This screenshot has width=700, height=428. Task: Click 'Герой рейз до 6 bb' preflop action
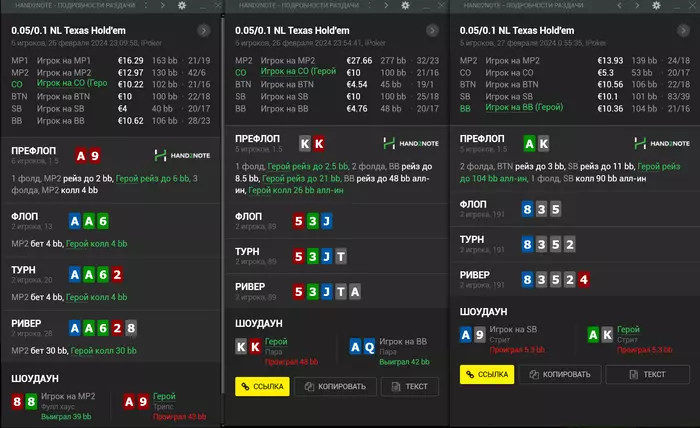(x=152, y=178)
